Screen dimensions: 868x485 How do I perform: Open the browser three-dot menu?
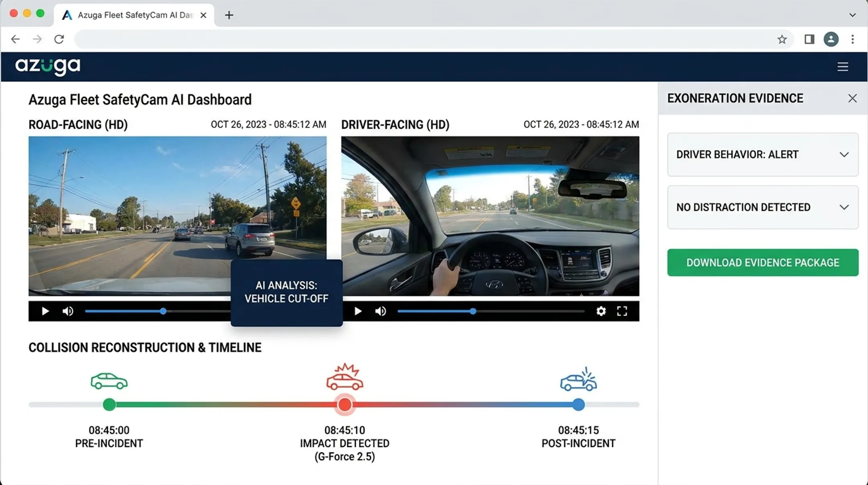point(852,39)
